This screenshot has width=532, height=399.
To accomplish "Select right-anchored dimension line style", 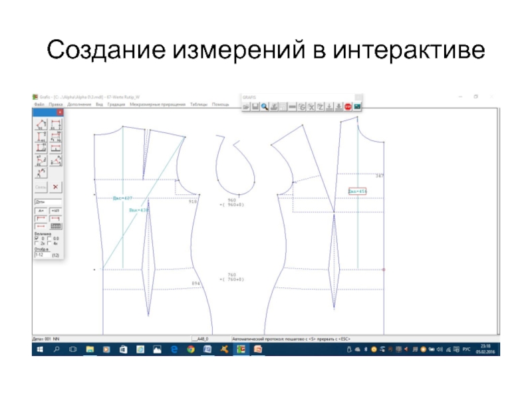I will point(56,218).
